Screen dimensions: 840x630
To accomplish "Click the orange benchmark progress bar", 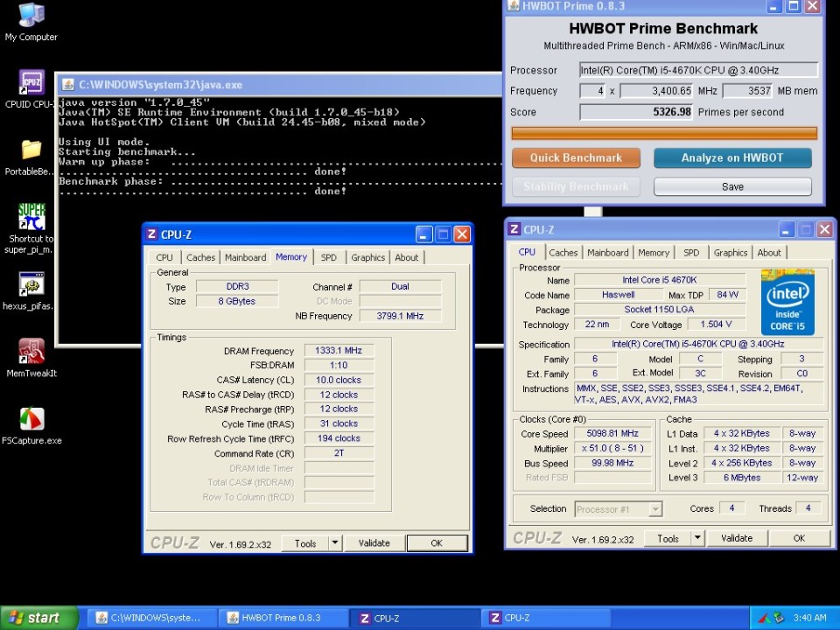I will [664, 133].
